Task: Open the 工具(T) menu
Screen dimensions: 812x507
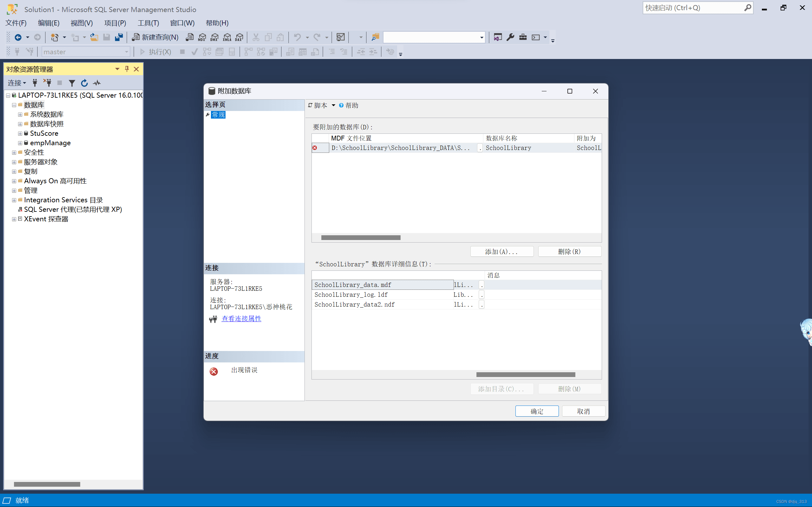Action: coord(148,23)
